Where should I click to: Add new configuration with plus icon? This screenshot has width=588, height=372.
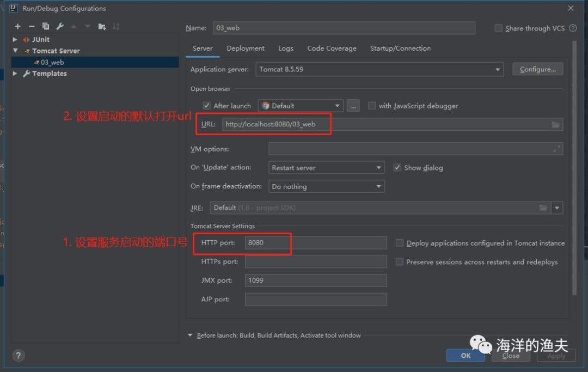[17, 26]
